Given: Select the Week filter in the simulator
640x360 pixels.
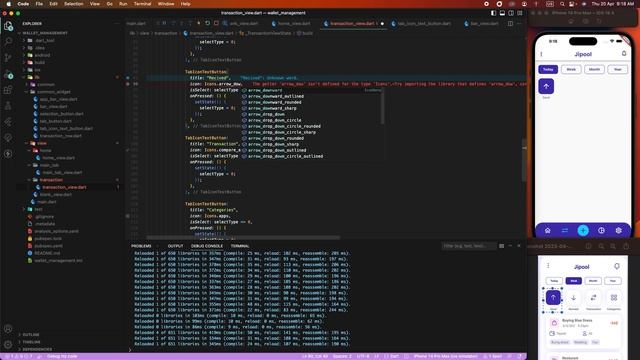Looking at the screenshot, I should 571,69.
